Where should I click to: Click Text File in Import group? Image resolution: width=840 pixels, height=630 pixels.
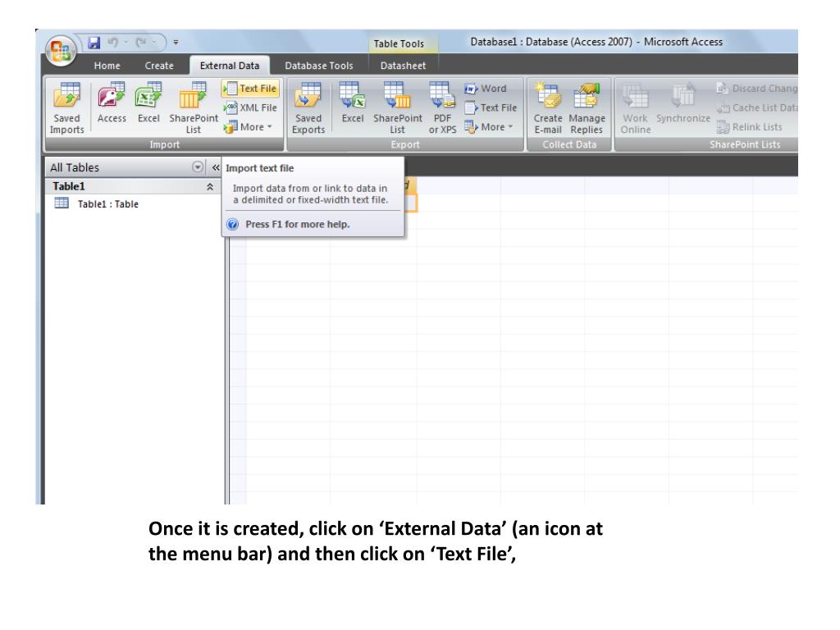point(250,89)
